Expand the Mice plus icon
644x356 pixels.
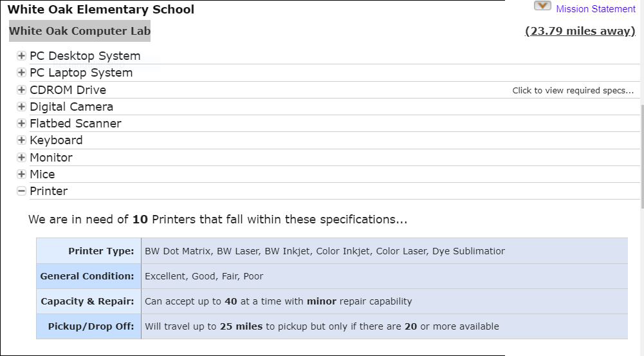pos(21,174)
